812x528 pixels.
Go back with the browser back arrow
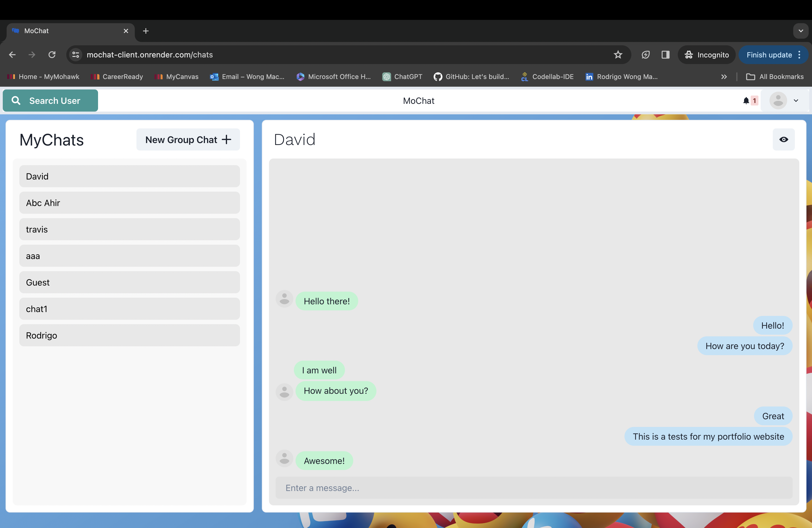pos(13,55)
